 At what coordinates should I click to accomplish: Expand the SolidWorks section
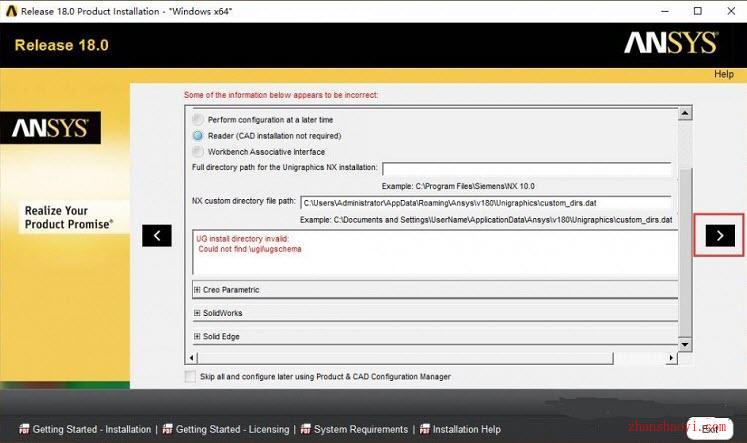(x=197, y=313)
